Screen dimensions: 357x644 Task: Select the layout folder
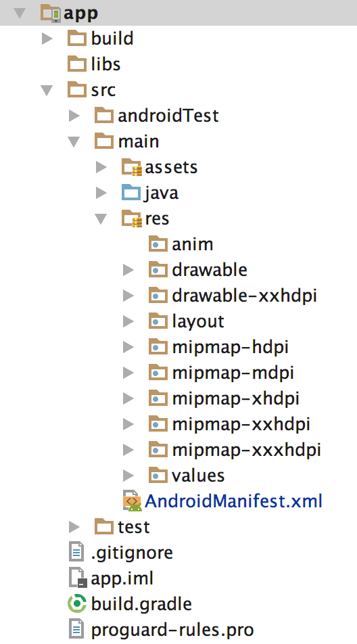[198, 321]
